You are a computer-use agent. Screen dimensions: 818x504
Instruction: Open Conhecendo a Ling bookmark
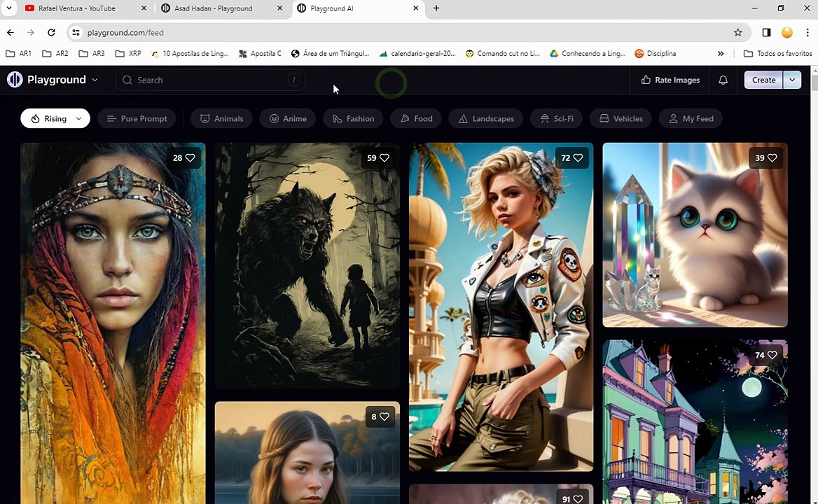coord(588,53)
